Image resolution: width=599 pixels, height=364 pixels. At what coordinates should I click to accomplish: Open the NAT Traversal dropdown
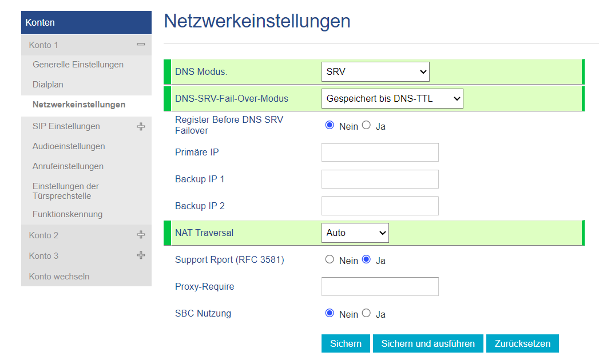tap(355, 233)
